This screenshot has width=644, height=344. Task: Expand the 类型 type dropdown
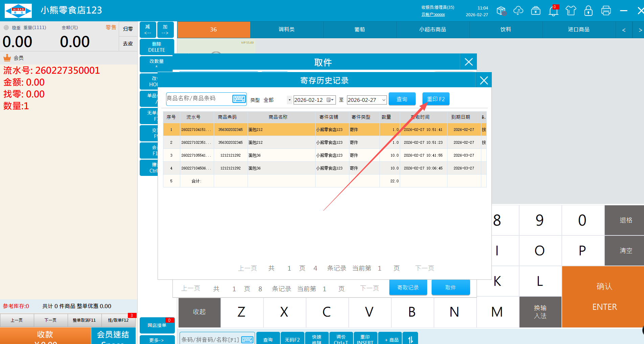point(289,100)
